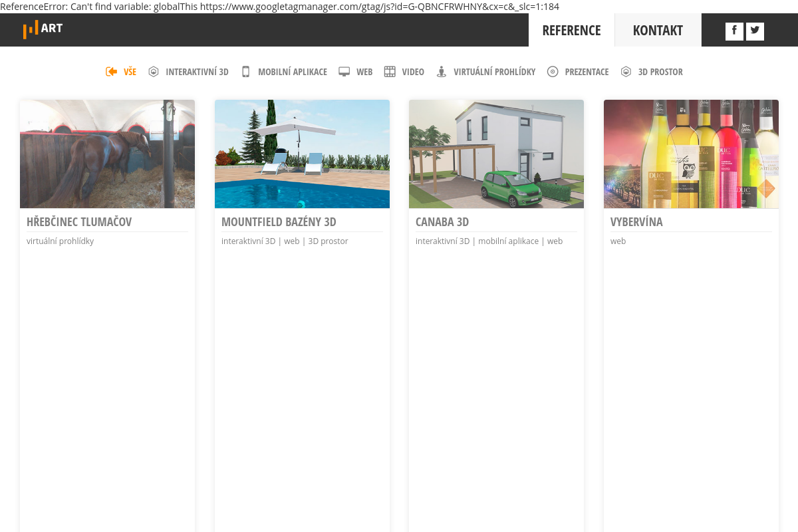
Task: Click the disc icon for Prezentace
Action: click(553, 72)
